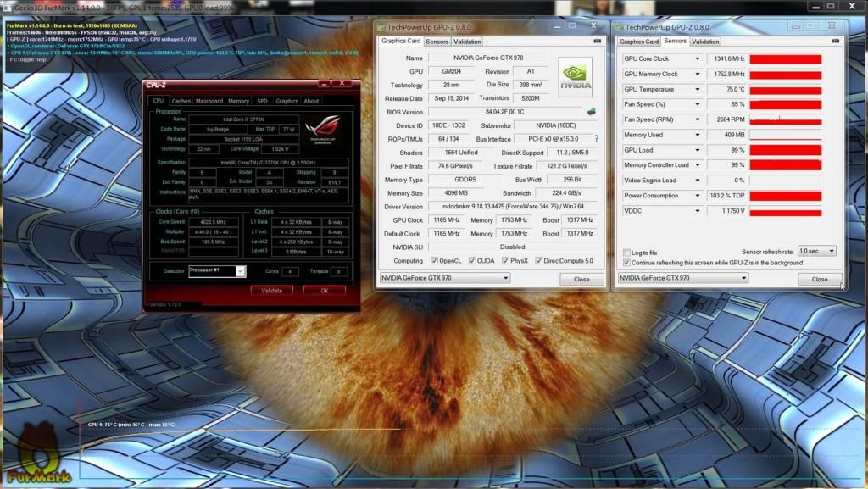868x489 pixels.
Task: Click the screenshot camera icon in the right GPU-Z window
Action: (x=835, y=41)
